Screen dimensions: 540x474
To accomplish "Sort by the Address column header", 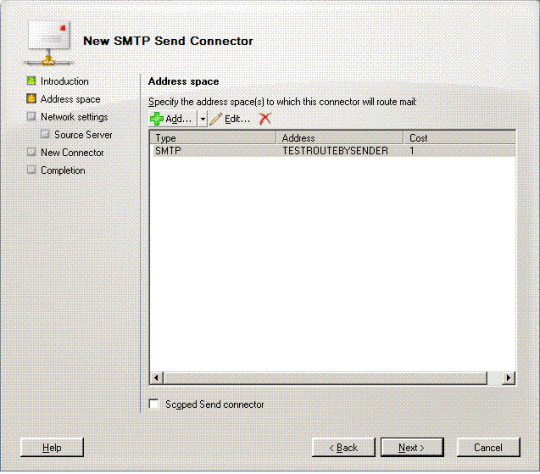I will click(x=339, y=138).
